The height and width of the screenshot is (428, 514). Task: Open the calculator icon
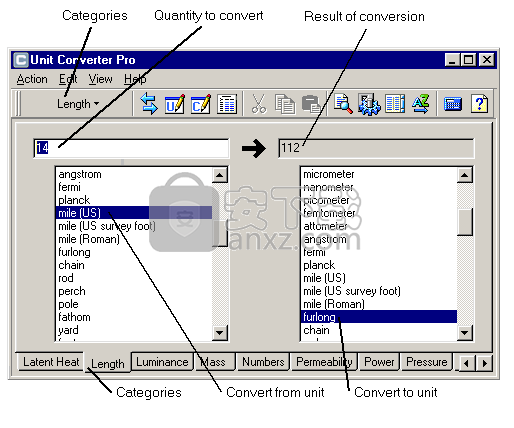(x=453, y=104)
